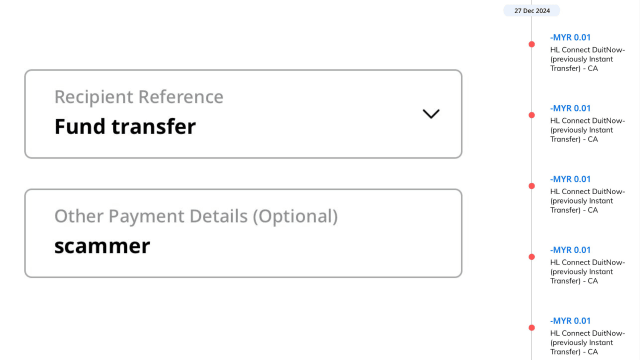Focus the Other Payment Details field
The height and width of the screenshot is (360, 640).
coord(243,233)
